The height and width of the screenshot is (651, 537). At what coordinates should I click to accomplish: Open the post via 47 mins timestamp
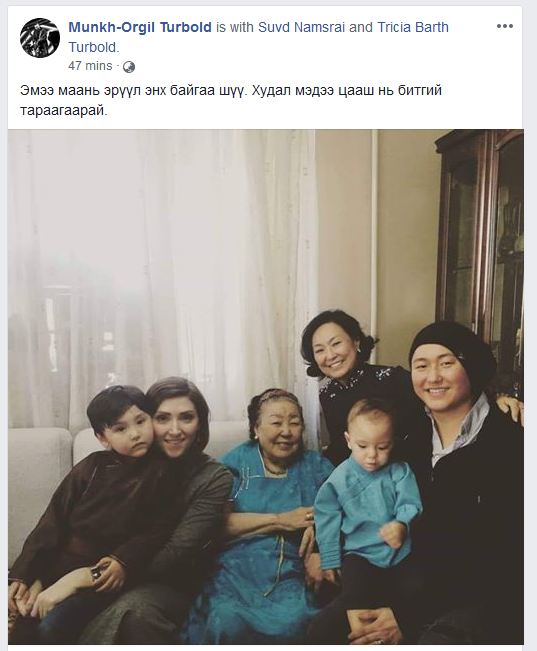click(90, 66)
